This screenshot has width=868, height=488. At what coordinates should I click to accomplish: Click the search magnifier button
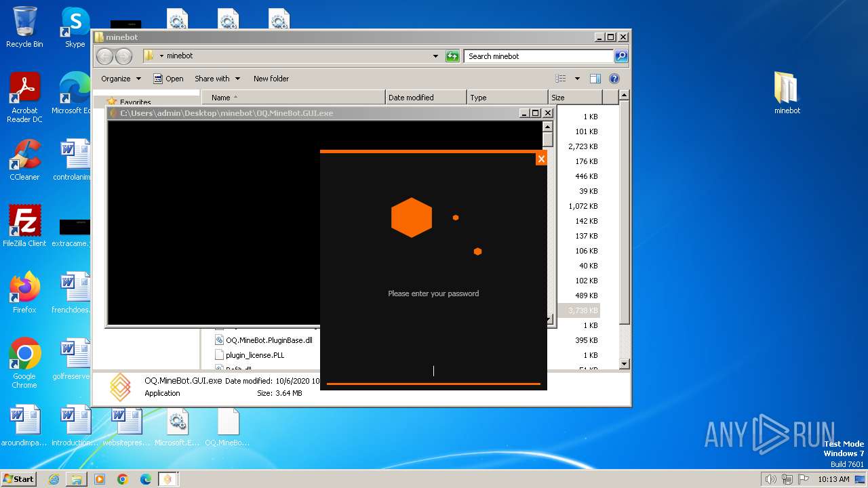pyautogui.click(x=620, y=56)
